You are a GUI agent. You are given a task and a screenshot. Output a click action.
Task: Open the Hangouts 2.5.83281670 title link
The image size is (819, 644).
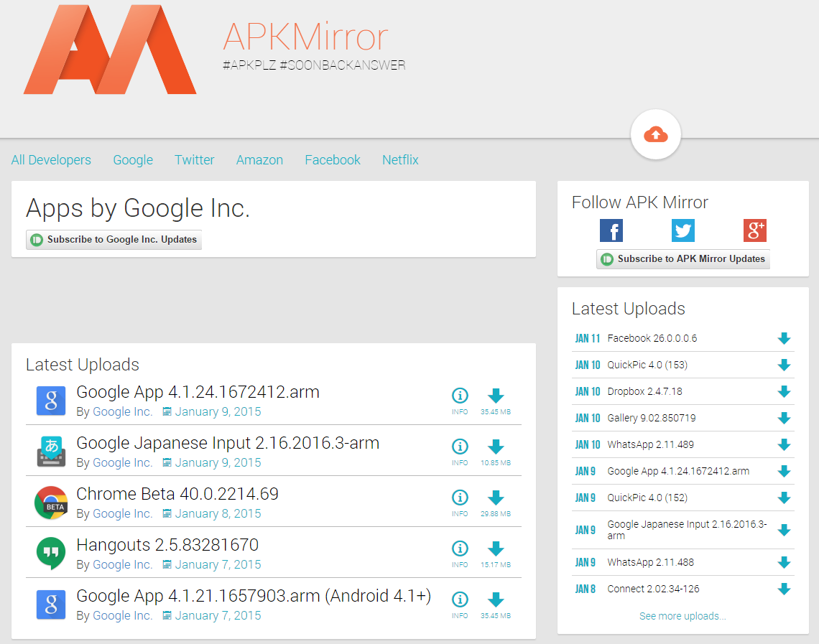click(x=167, y=545)
